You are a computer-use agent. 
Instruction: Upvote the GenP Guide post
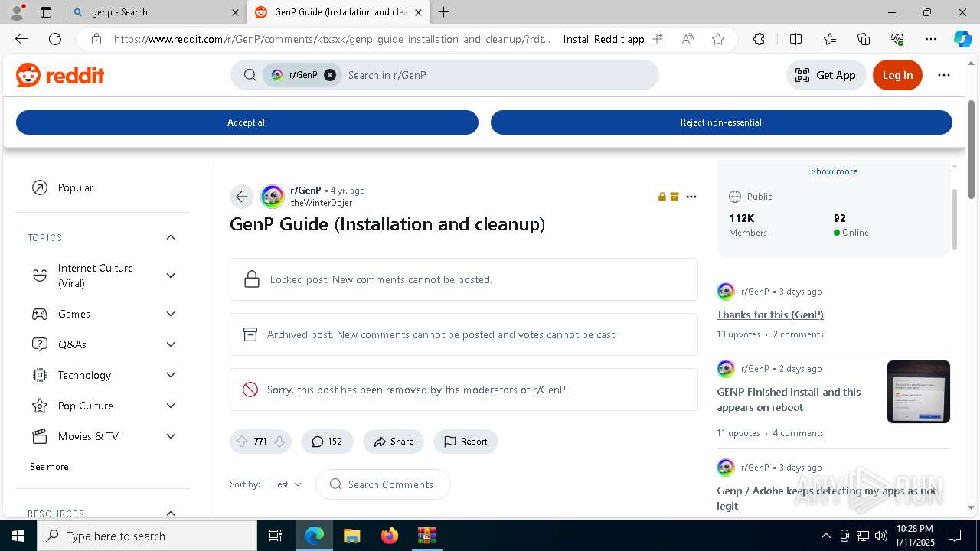click(x=242, y=442)
